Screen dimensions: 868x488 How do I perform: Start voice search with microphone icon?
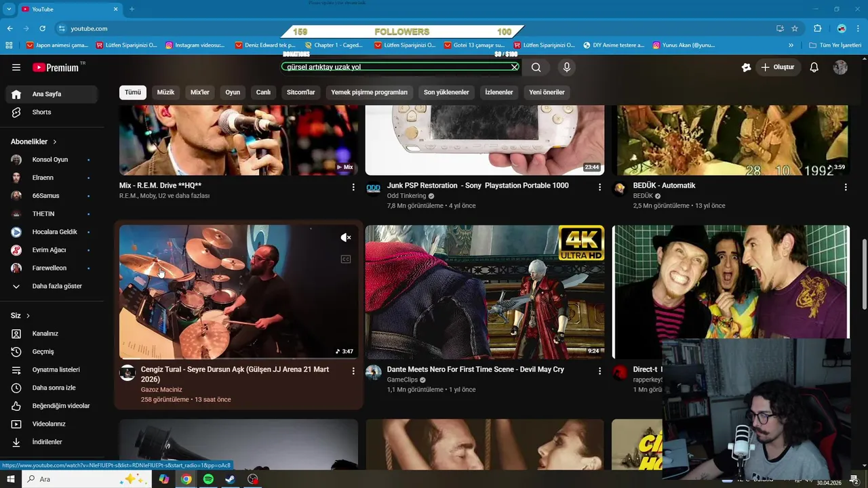click(567, 67)
